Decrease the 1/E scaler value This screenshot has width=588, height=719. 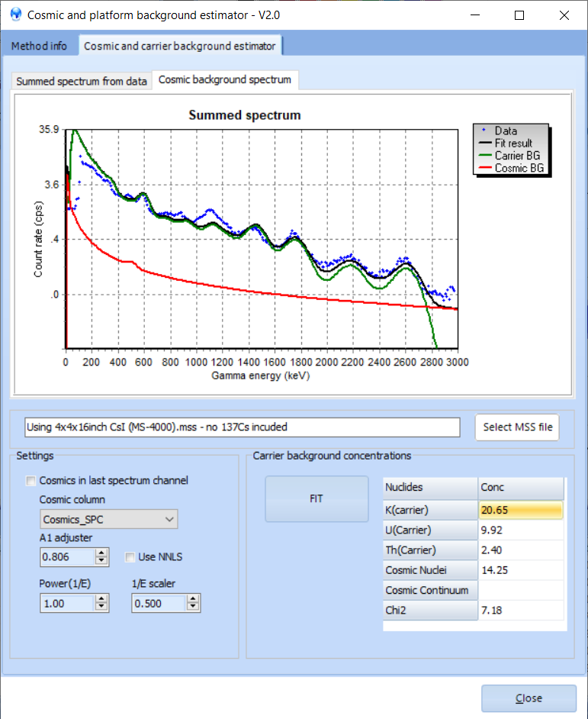194,608
